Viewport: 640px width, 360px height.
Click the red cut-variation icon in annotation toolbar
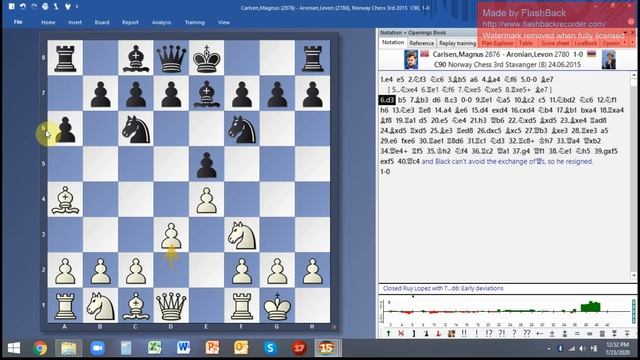[x=401, y=333]
